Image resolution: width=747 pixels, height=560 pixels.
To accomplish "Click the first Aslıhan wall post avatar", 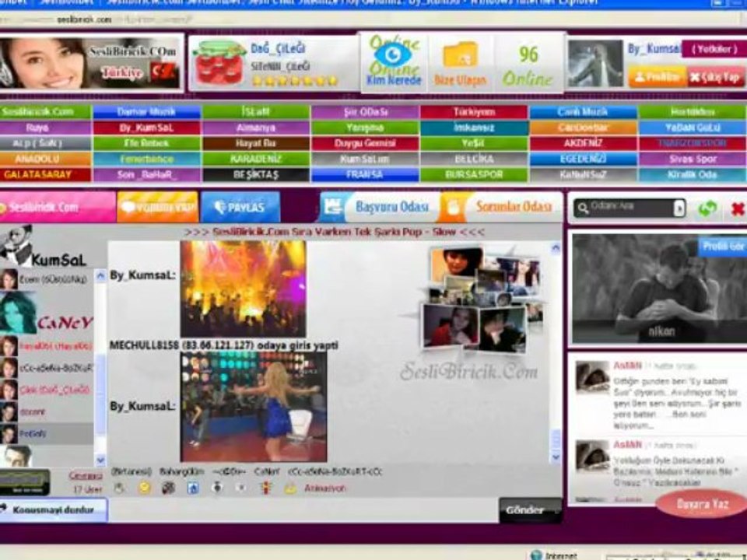I will click(x=592, y=377).
